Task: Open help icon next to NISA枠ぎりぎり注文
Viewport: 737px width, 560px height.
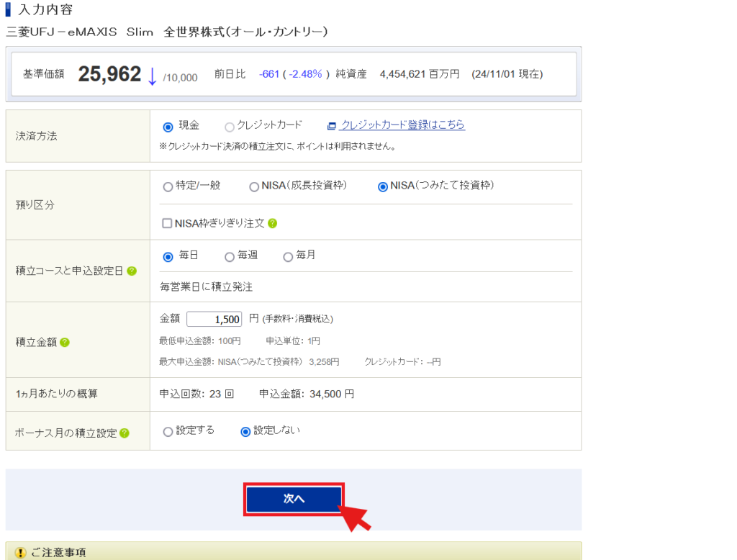Action: click(272, 223)
